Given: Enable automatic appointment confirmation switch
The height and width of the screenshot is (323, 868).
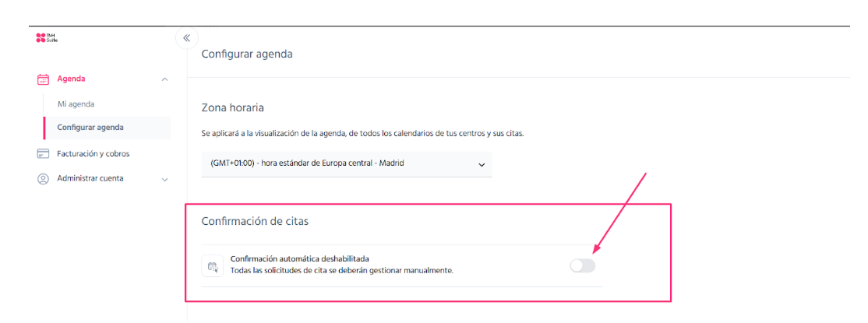Looking at the screenshot, I should (582, 266).
